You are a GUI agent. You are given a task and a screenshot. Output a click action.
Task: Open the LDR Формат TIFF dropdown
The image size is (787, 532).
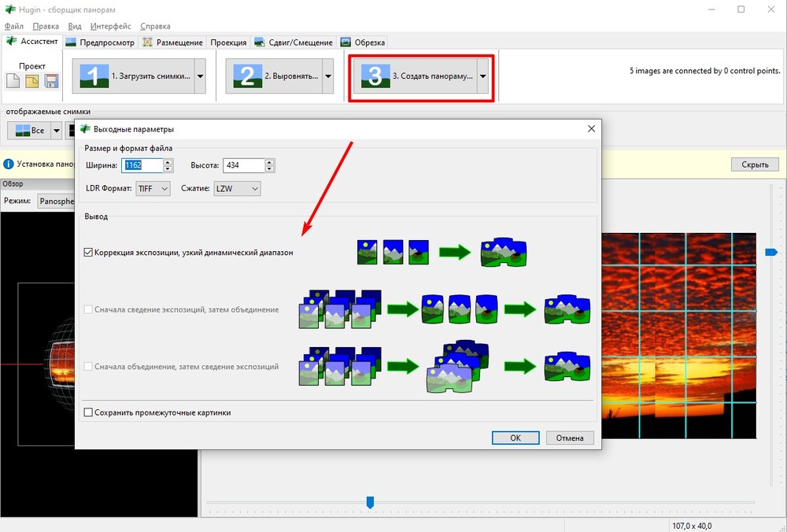tap(152, 189)
